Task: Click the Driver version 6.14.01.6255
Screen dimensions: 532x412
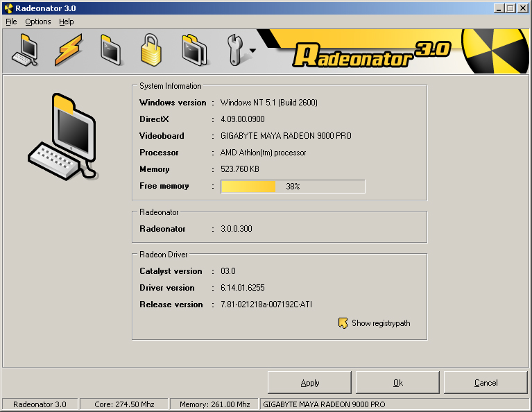Action: [243, 288]
